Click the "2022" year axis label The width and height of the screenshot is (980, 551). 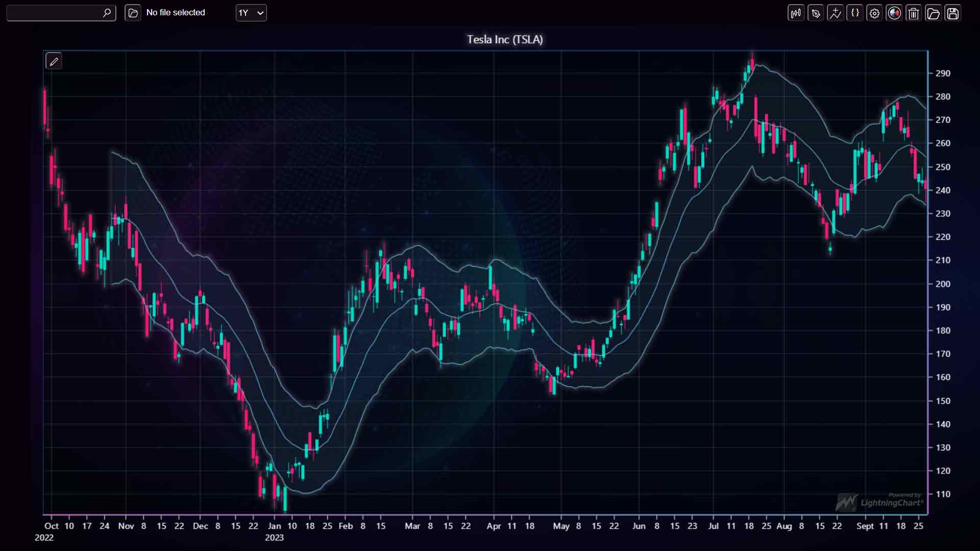(44, 538)
